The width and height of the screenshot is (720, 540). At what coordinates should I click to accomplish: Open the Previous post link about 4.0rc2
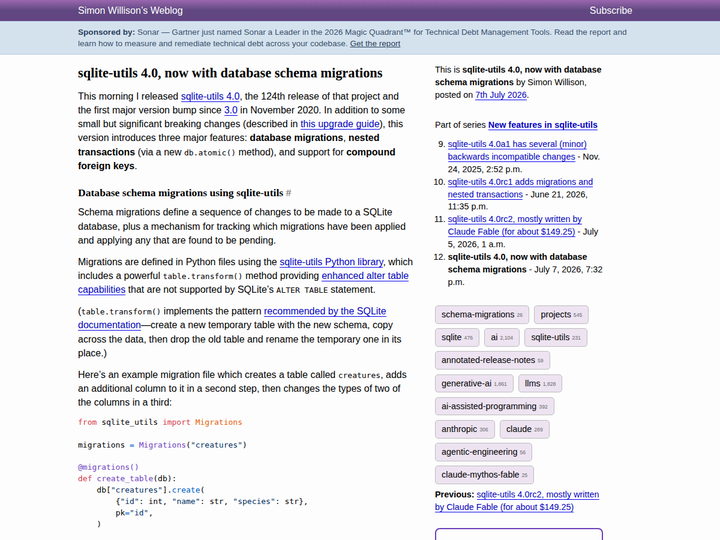(517, 501)
